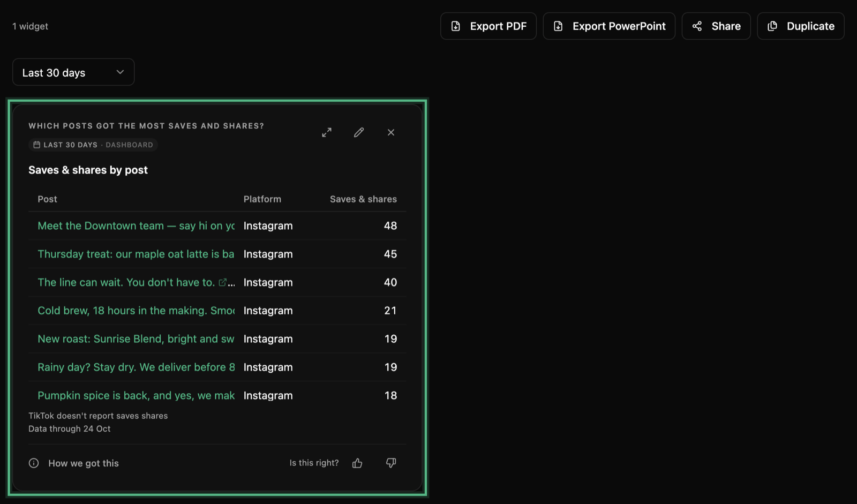Export the dashboard as PDF
857x504 pixels.
coord(488,26)
